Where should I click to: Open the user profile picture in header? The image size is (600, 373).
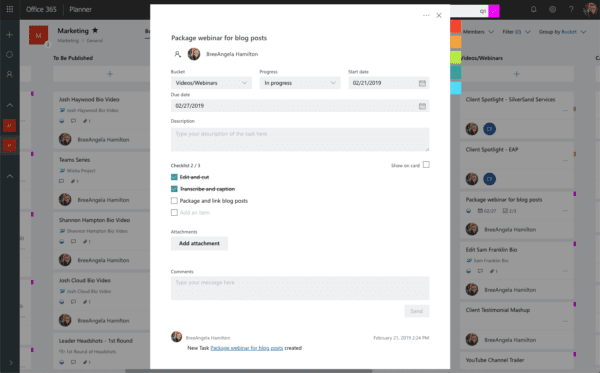[x=590, y=9]
